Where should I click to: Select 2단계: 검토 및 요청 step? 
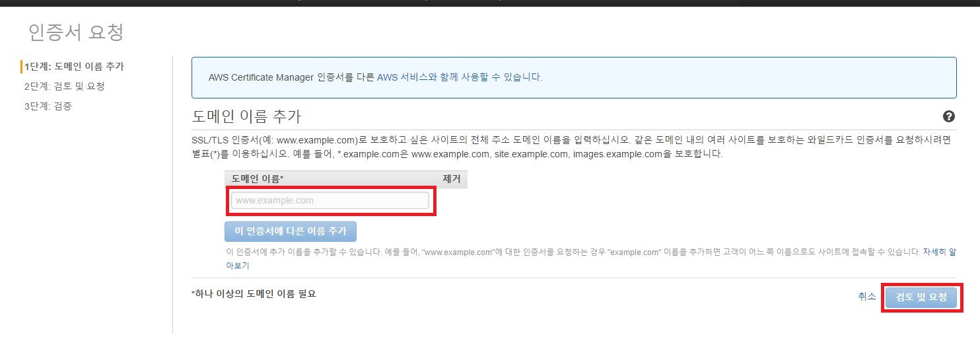64,86
